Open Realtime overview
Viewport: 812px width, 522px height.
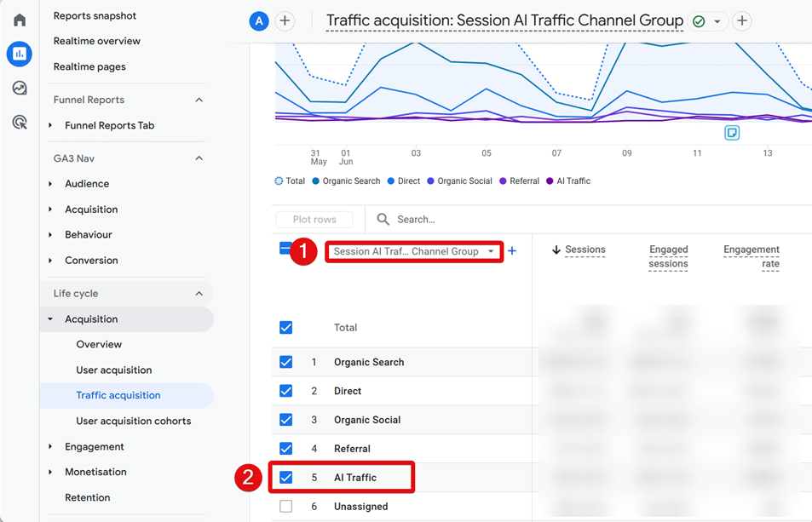click(97, 41)
